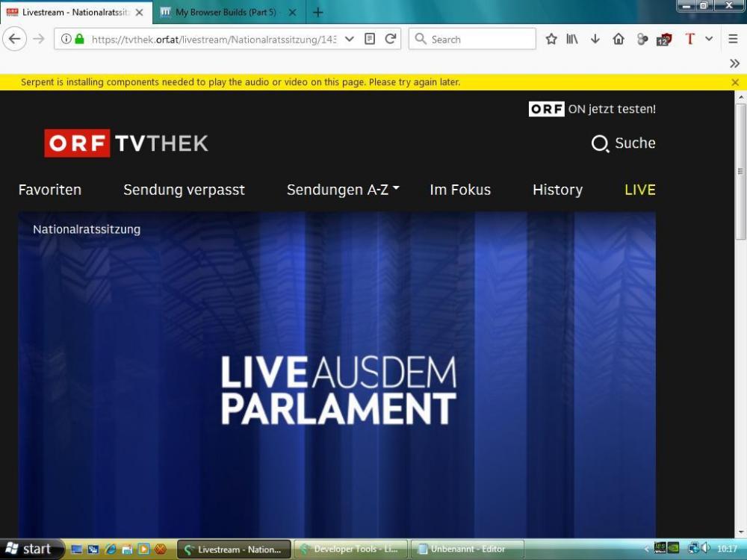
Task: Go to Im Fokus section
Action: click(460, 190)
